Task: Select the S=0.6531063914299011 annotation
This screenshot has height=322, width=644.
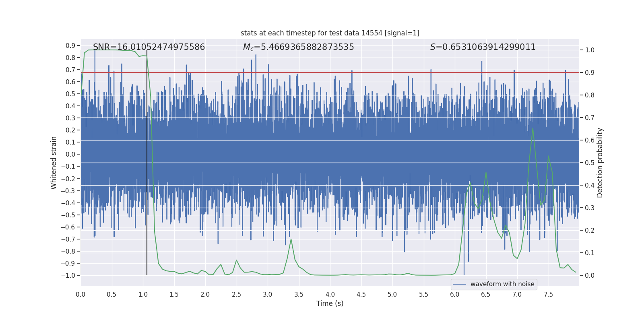Action: click(483, 47)
